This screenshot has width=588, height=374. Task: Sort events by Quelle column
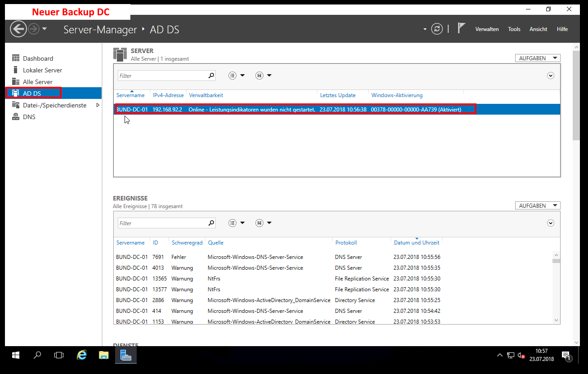coord(216,243)
